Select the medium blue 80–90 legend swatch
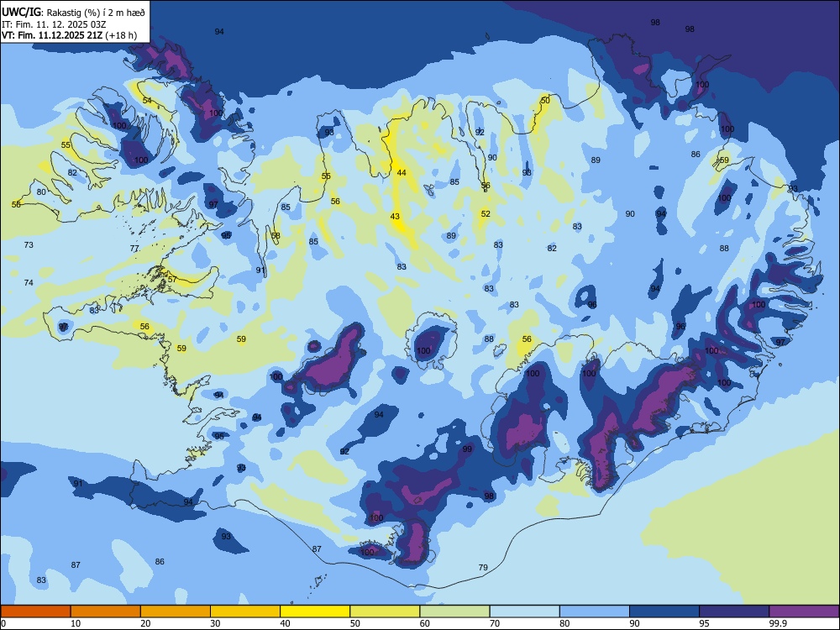Viewport: 840px width, 630px height. [595, 612]
